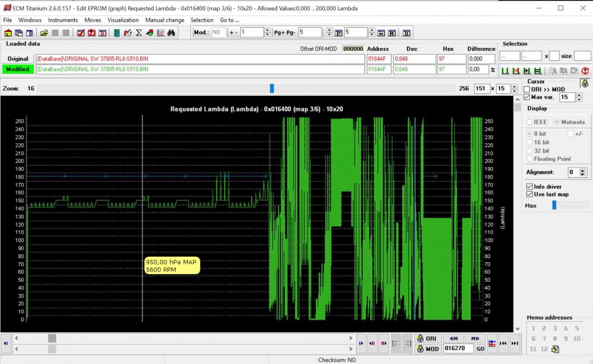Click the 016270 address input field

pyautogui.click(x=458, y=348)
